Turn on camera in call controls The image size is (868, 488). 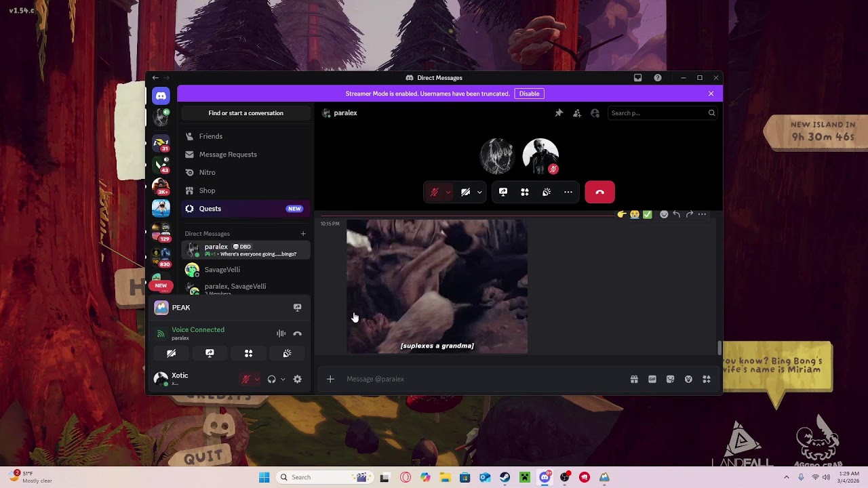465,192
